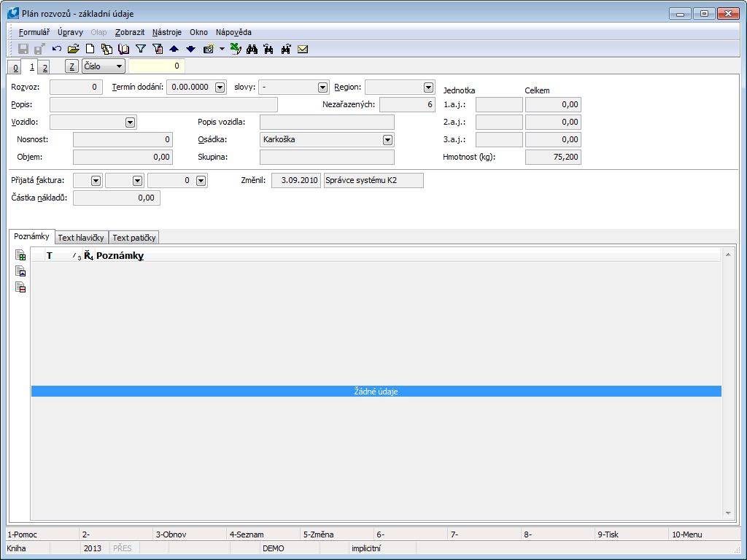
Task: Click the funnel filter toolbar icon
Action: pos(141,49)
